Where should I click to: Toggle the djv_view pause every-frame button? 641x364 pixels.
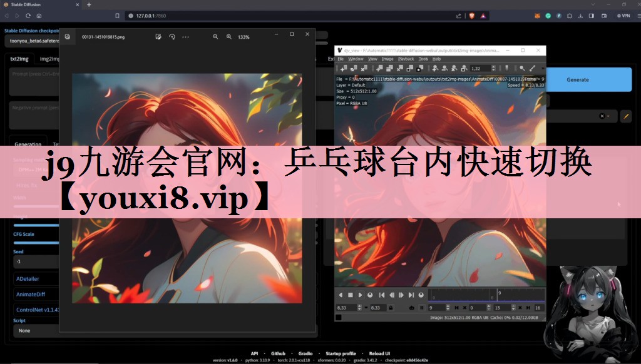422,308
